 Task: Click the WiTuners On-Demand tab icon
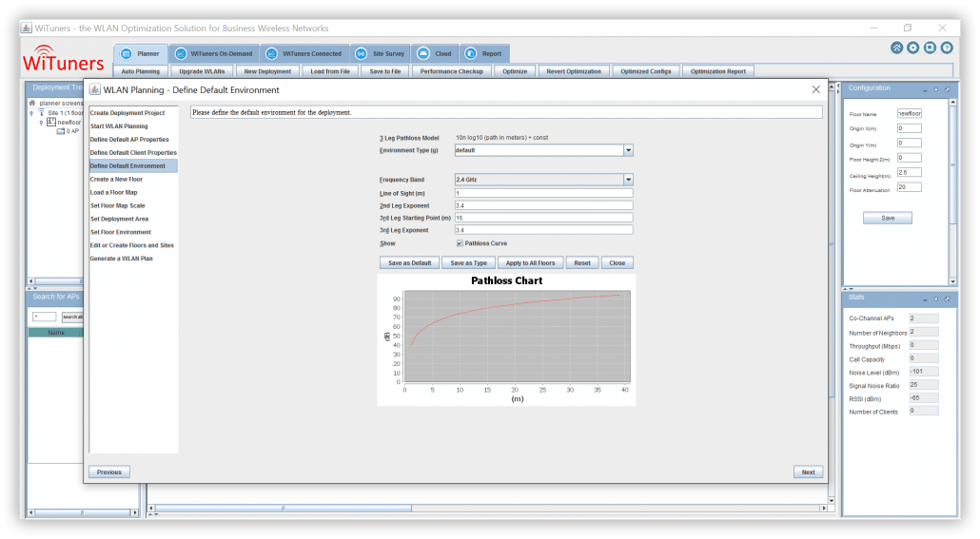pos(181,54)
